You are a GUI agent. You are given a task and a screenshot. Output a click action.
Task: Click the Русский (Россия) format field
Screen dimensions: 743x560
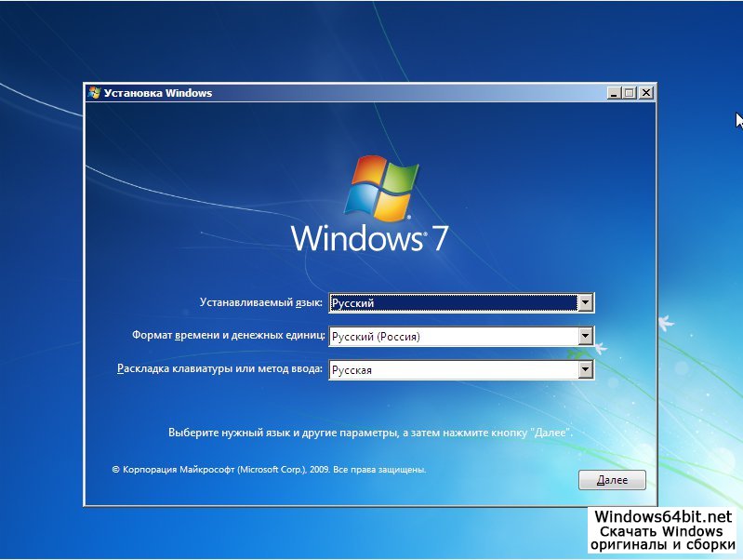click(453, 337)
